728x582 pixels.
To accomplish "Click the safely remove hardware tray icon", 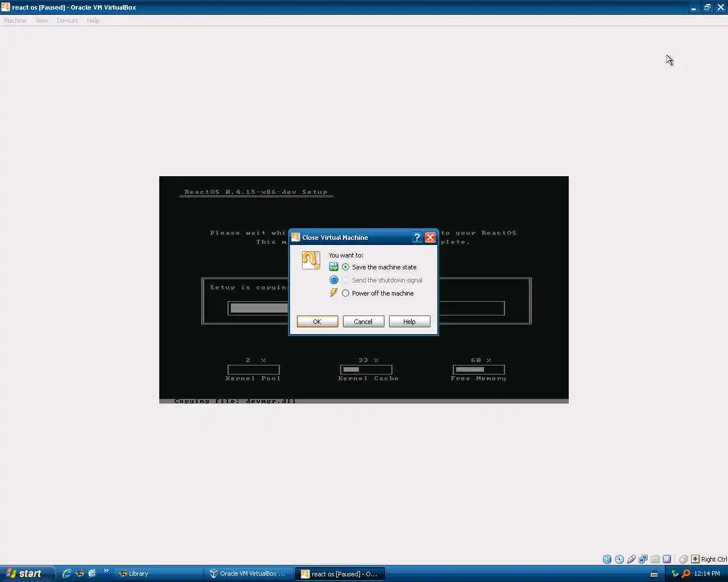I will [x=675, y=573].
